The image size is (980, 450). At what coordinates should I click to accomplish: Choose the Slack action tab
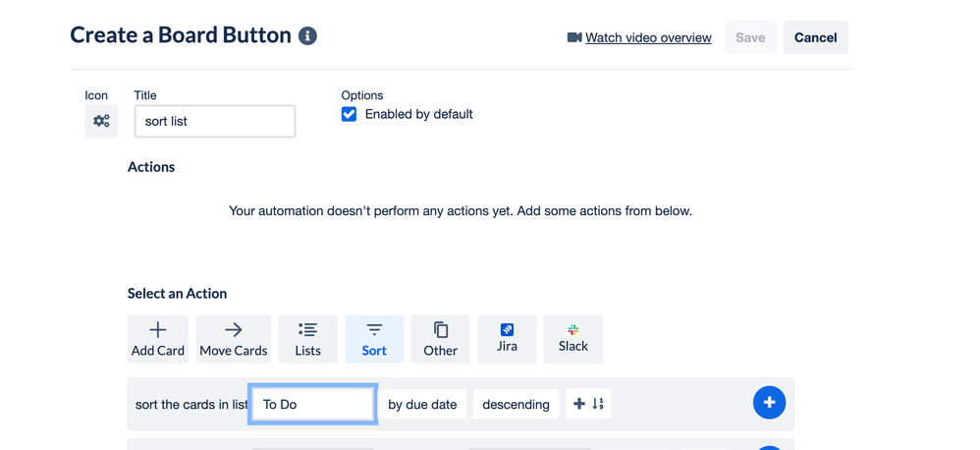pyautogui.click(x=573, y=339)
